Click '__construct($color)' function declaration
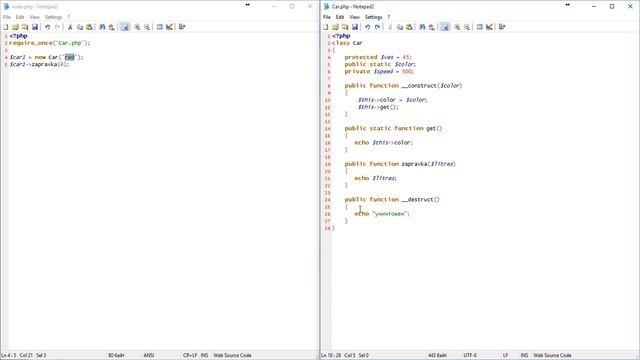Screen dimensions: 640x360 click(403, 86)
